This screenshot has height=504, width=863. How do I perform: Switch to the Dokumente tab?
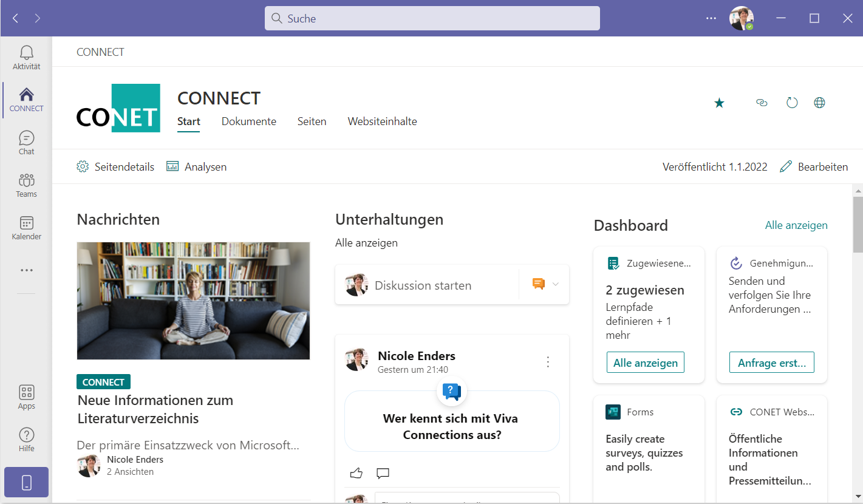click(x=248, y=121)
